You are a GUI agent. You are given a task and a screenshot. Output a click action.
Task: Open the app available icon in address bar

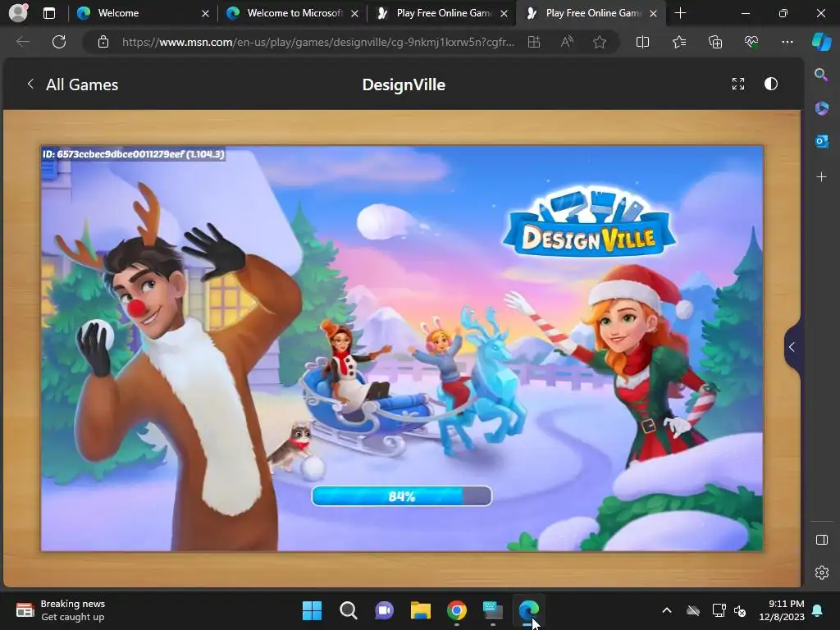coord(533,42)
